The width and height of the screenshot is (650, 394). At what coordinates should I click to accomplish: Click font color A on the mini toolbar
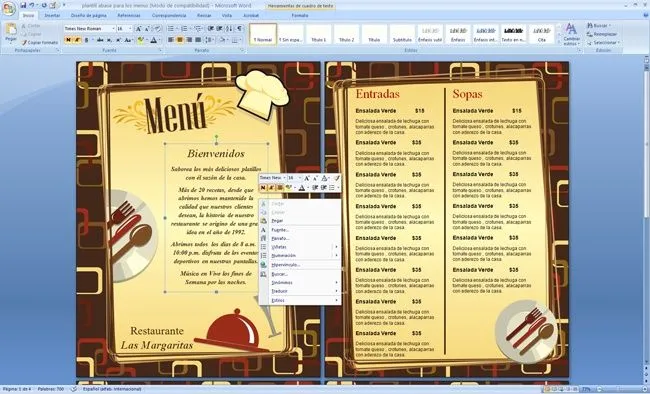[302, 188]
